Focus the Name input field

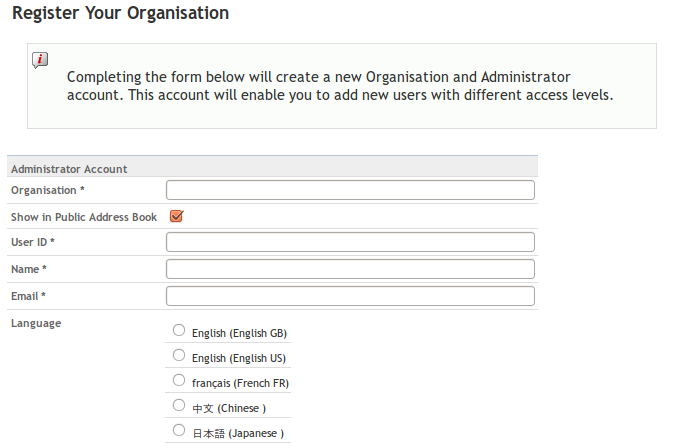click(350, 269)
